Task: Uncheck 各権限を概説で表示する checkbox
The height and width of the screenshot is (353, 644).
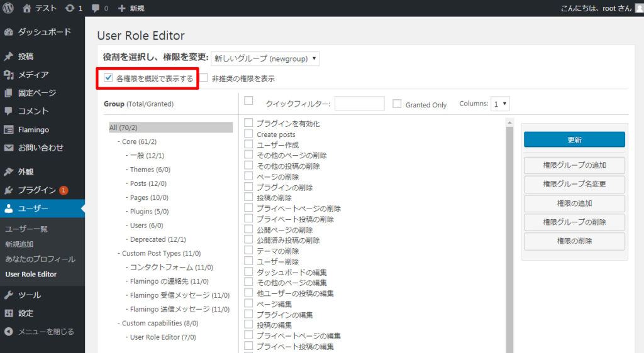Action: point(108,79)
